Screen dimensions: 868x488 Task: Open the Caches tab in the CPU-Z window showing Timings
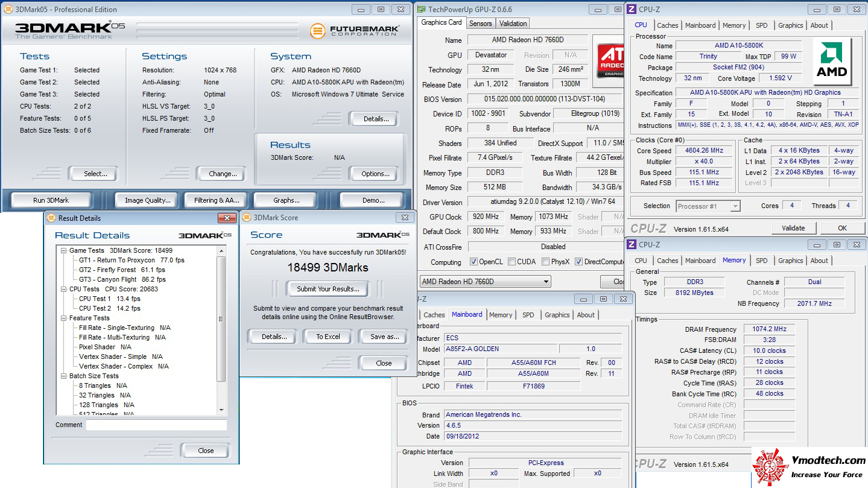(x=668, y=261)
